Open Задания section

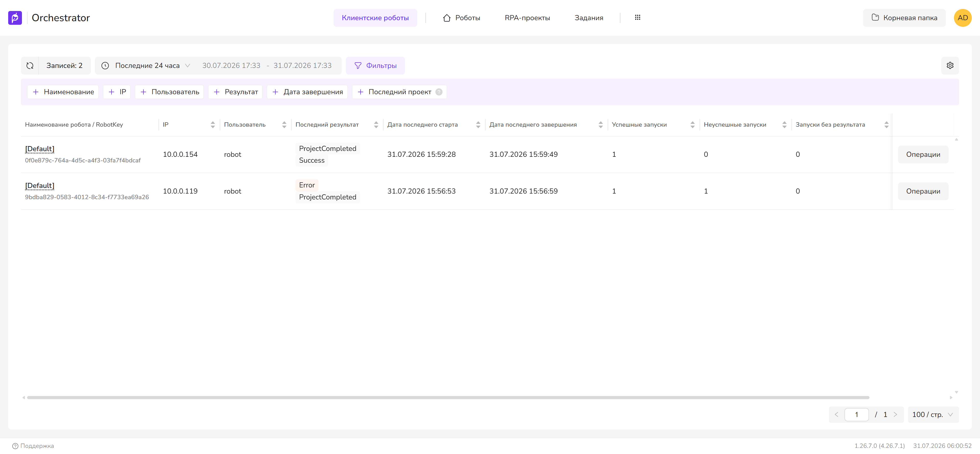pyautogui.click(x=589, y=18)
